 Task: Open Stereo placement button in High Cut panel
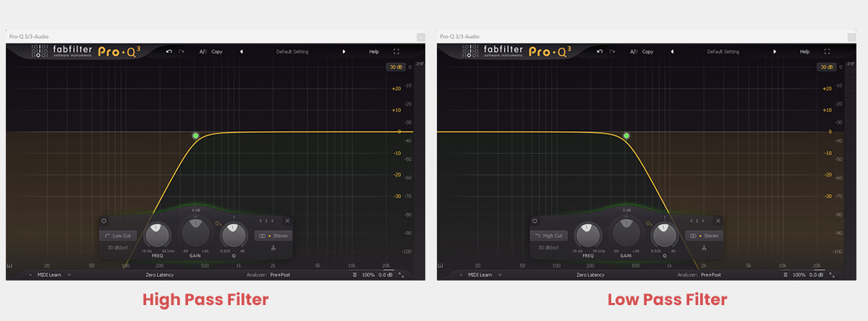[x=705, y=236]
